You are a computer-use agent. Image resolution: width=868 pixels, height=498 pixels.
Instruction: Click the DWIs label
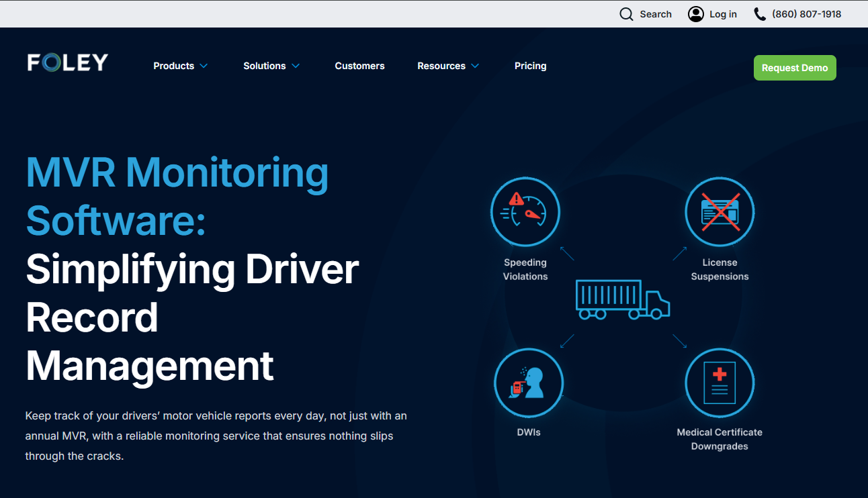pos(529,432)
